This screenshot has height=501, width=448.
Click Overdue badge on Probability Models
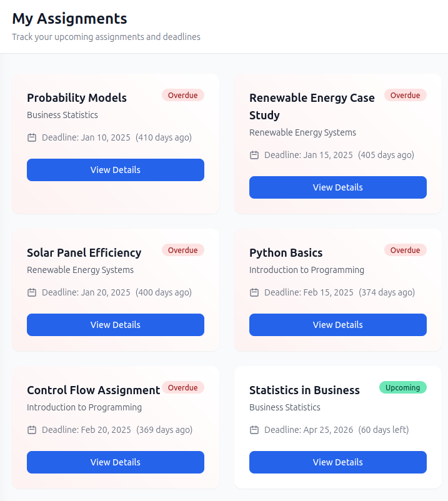click(x=183, y=95)
